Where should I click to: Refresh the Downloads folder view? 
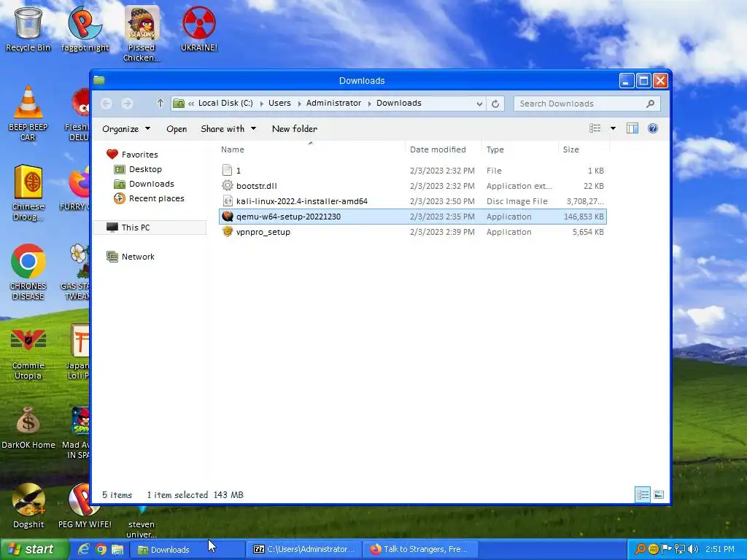tap(495, 104)
